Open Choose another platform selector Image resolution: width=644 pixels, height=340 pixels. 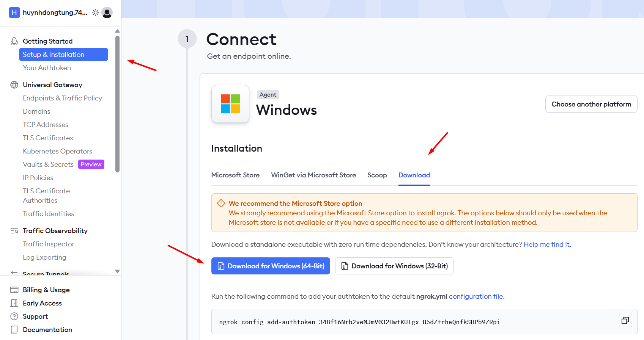[x=591, y=104]
